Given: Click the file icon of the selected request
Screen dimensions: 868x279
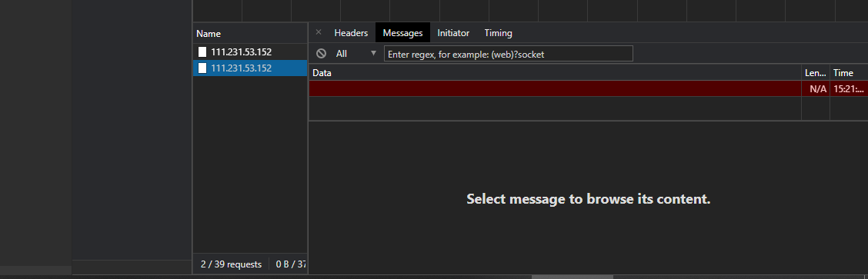Looking at the screenshot, I should click(x=202, y=68).
